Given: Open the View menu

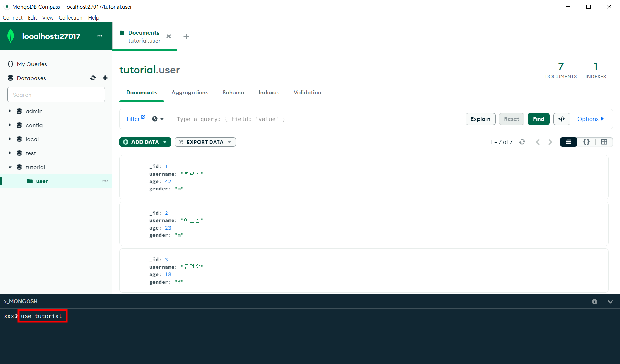Looking at the screenshot, I should pos(48,17).
